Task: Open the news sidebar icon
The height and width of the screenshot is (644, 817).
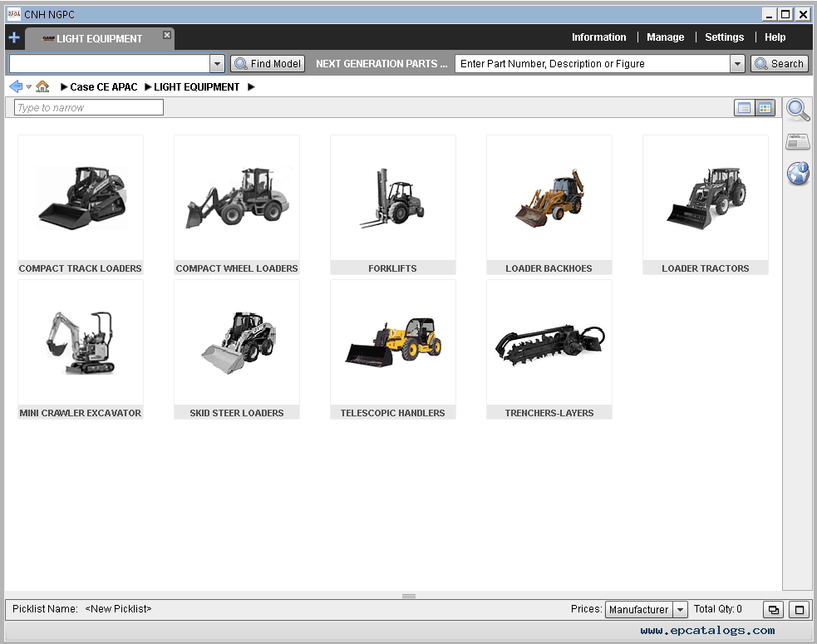Action: (798, 141)
